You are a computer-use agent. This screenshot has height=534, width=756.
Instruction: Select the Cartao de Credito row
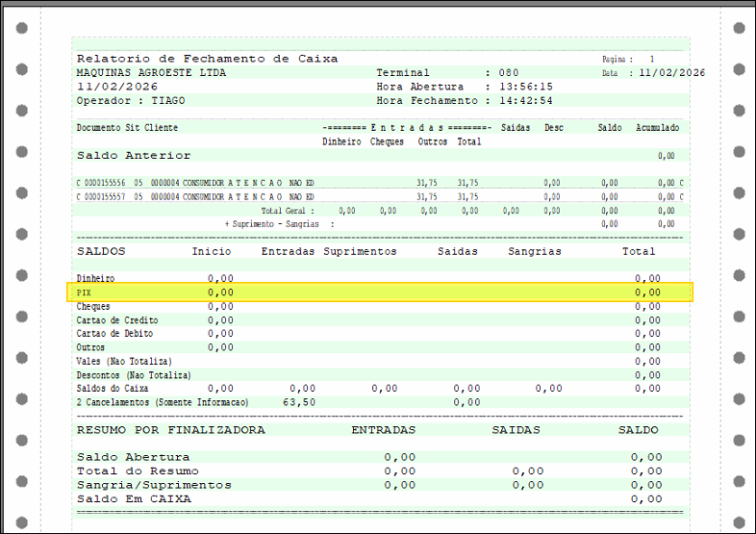click(x=117, y=320)
